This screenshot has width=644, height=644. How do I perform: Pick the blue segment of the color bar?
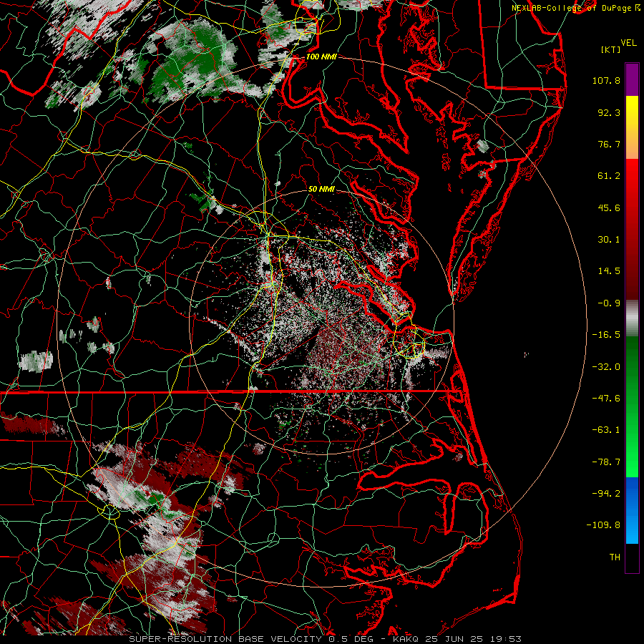pos(632,510)
